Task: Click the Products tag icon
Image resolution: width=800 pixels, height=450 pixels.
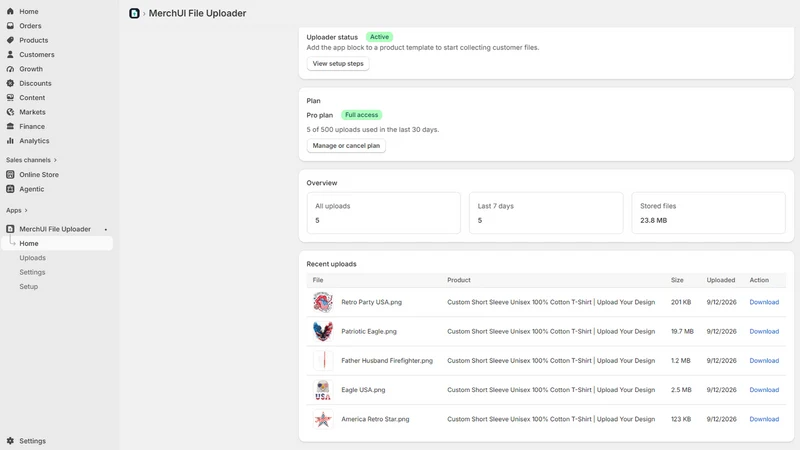Action: click(10, 40)
